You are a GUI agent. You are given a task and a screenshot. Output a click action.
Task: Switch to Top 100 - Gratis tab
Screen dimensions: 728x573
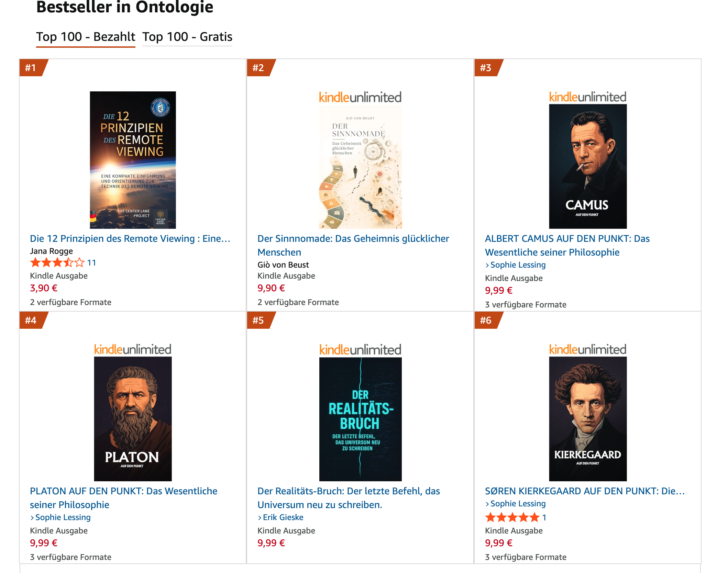tap(187, 37)
